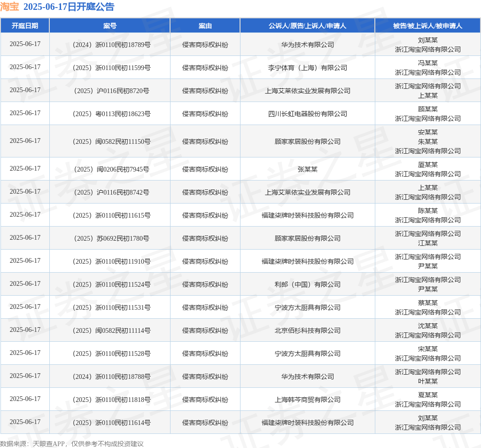Select plaintiff 张某某
Image resolution: width=481 pixels, height=448 pixels.
coord(307,169)
